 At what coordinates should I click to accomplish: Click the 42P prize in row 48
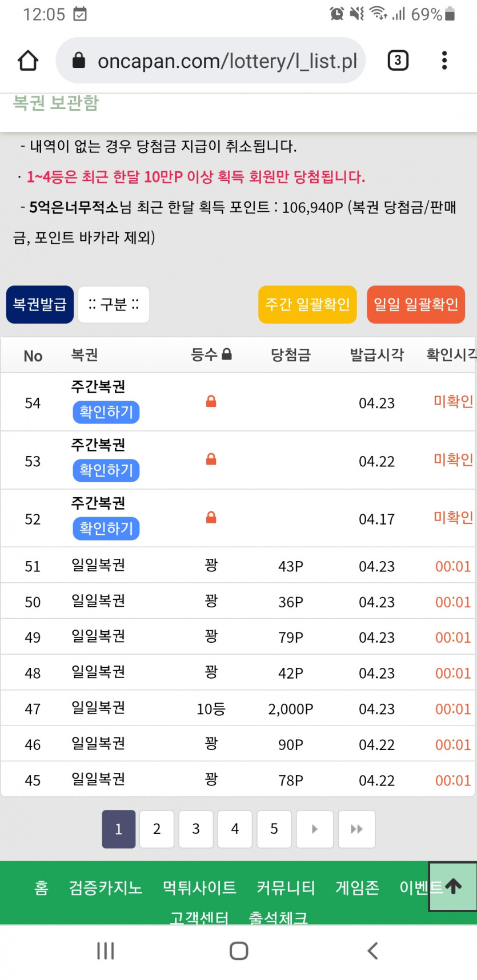click(291, 674)
